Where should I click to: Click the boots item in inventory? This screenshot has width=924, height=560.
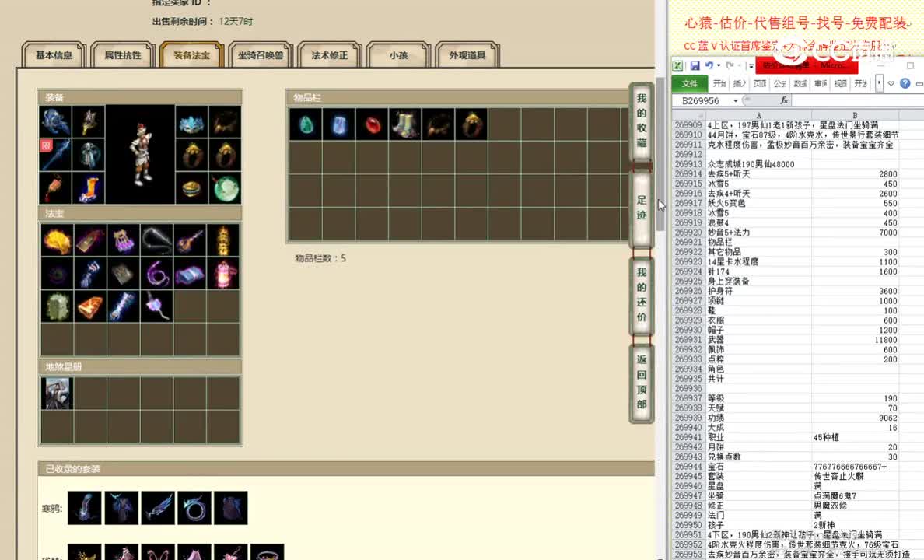[405, 124]
